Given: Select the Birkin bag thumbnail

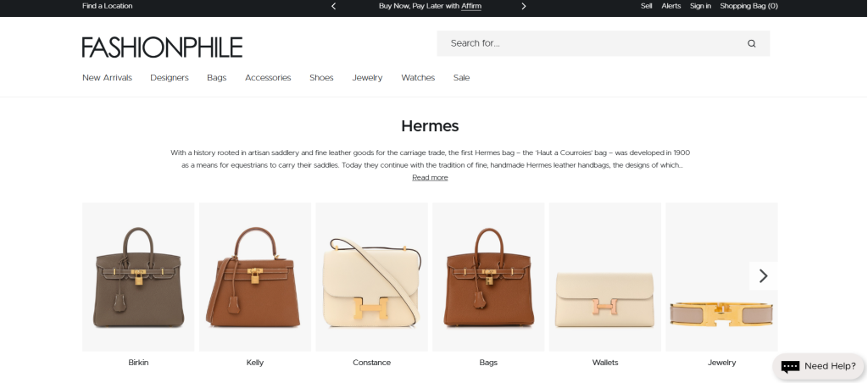Looking at the screenshot, I should point(138,277).
